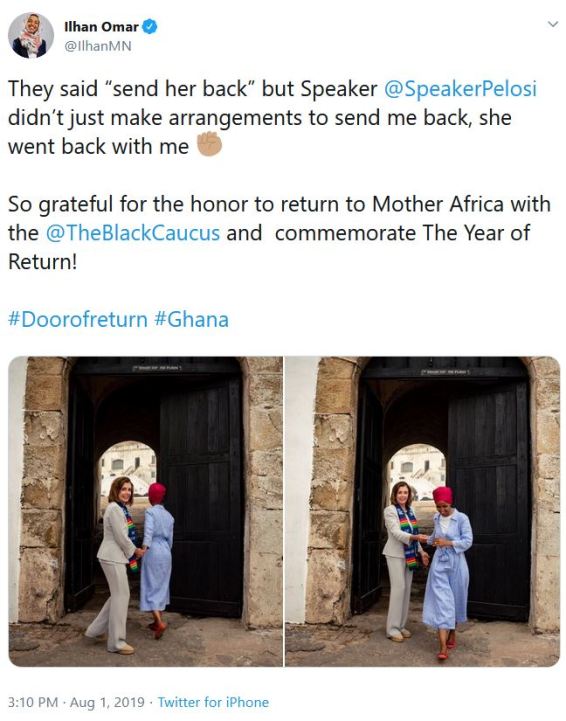
Task: Expand the tweet options chevron
Action: pos(553,24)
